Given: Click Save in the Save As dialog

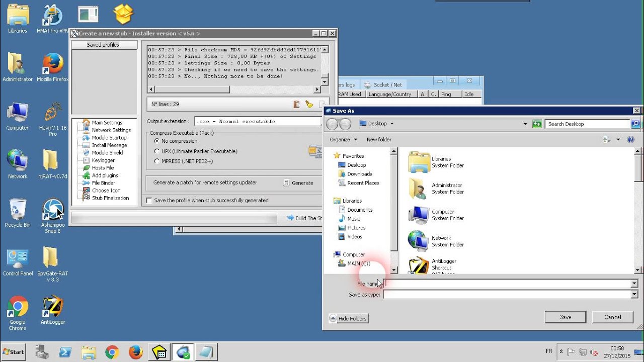Looking at the screenshot, I should [566, 317].
